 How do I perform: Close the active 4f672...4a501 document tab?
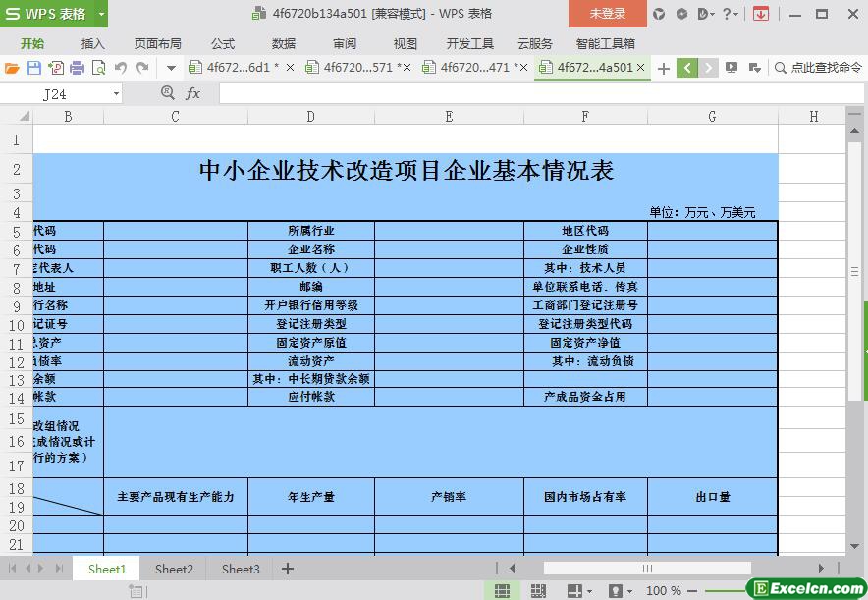coord(640,68)
